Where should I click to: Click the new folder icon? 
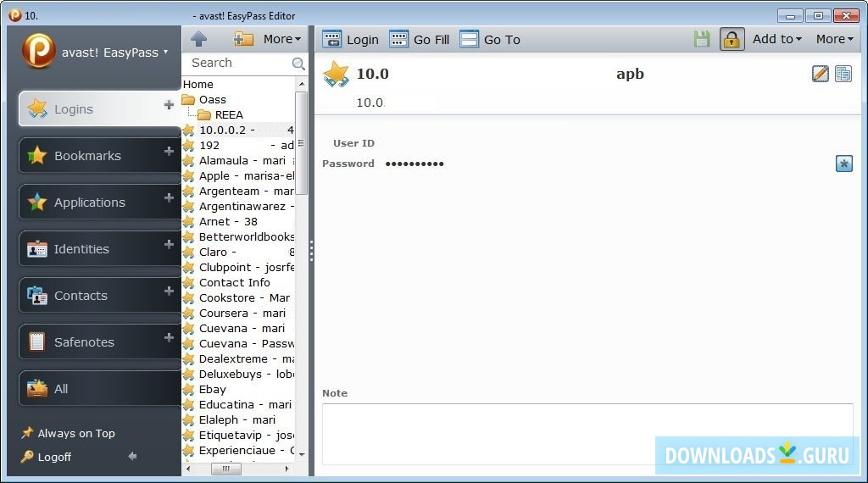tap(243, 39)
